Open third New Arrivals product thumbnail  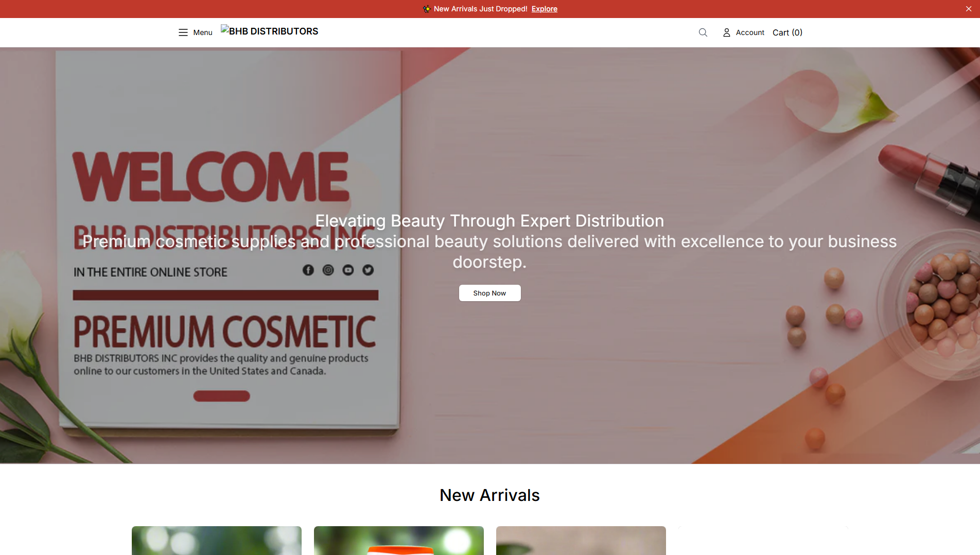point(581,541)
